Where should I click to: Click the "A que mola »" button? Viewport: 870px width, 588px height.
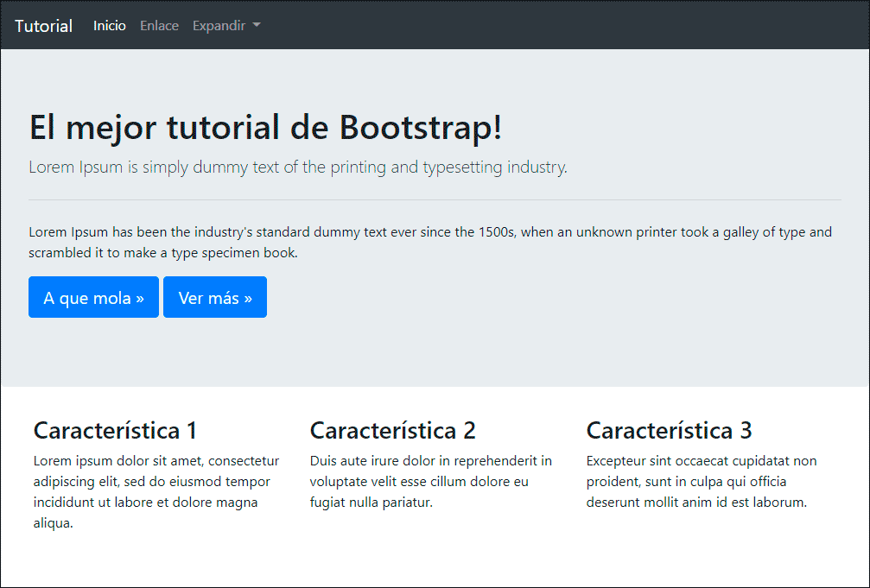[94, 297]
